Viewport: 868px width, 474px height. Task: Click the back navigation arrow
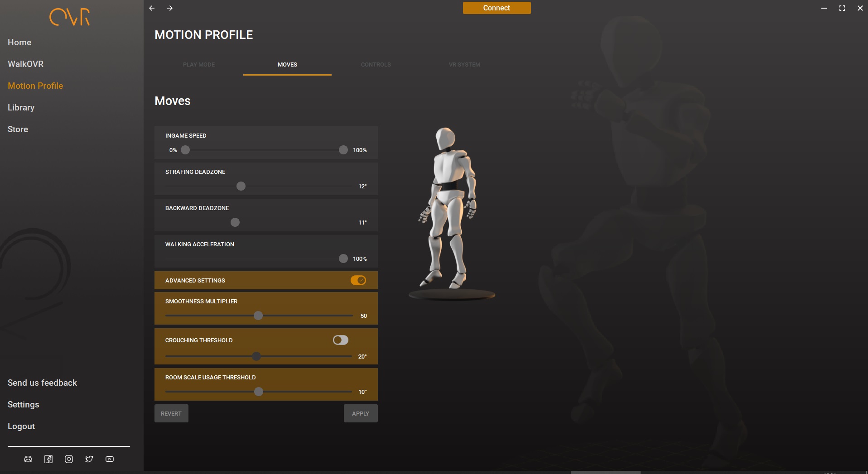point(152,8)
